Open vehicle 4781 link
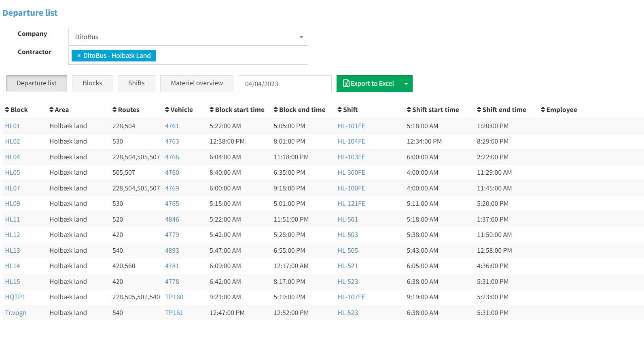This screenshot has height=353, width=644. coord(172,266)
